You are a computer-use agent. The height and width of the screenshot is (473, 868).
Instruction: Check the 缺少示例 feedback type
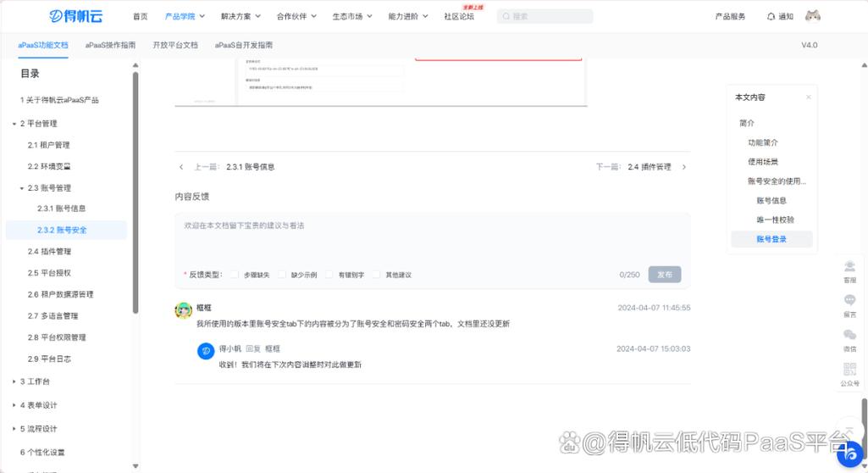point(282,275)
